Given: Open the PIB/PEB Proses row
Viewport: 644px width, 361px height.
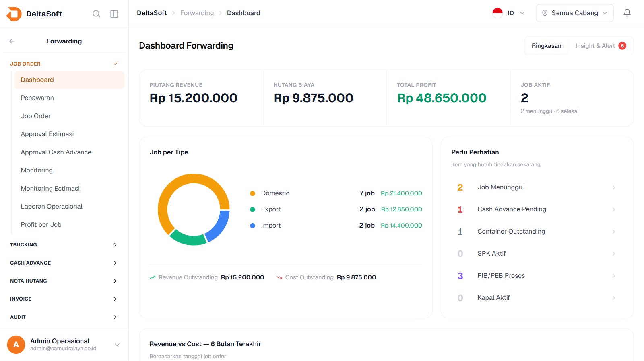Looking at the screenshot, I should (x=537, y=276).
